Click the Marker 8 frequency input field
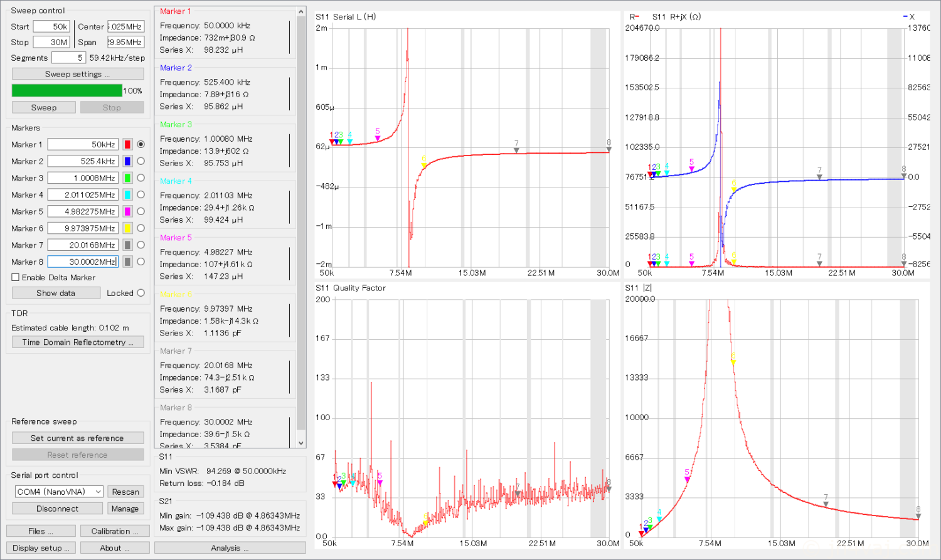The image size is (941, 560). coord(82,262)
